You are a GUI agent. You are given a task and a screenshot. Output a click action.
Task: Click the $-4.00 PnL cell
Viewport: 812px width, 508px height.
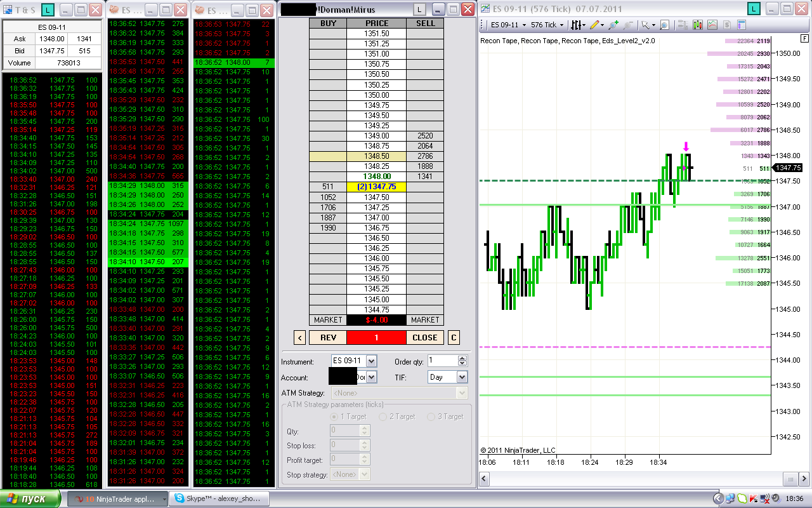[377, 320]
